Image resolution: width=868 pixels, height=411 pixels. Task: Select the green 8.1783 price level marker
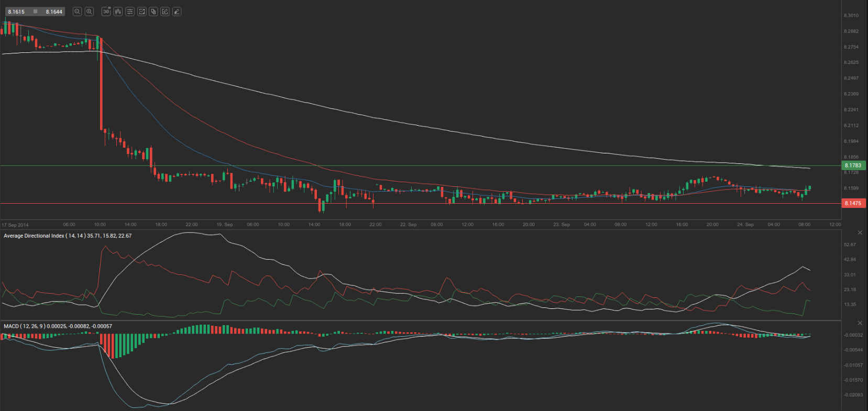click(x=853, y=165)
